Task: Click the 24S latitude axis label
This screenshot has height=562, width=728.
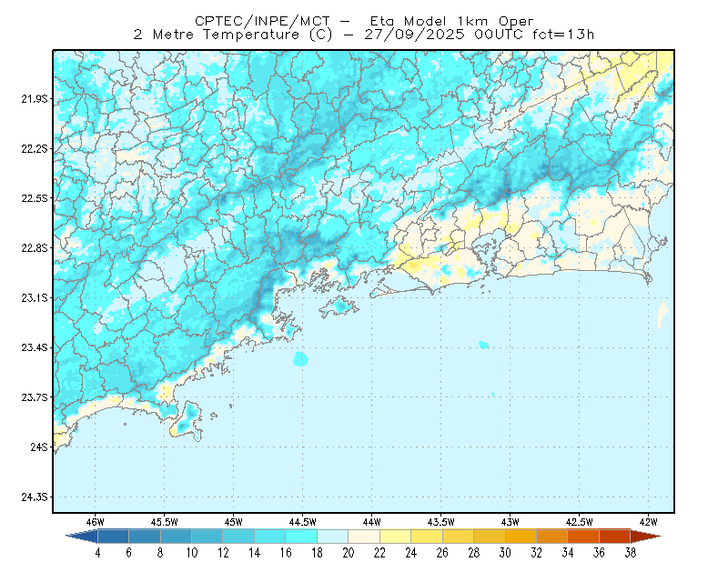Action: (39, 447)
